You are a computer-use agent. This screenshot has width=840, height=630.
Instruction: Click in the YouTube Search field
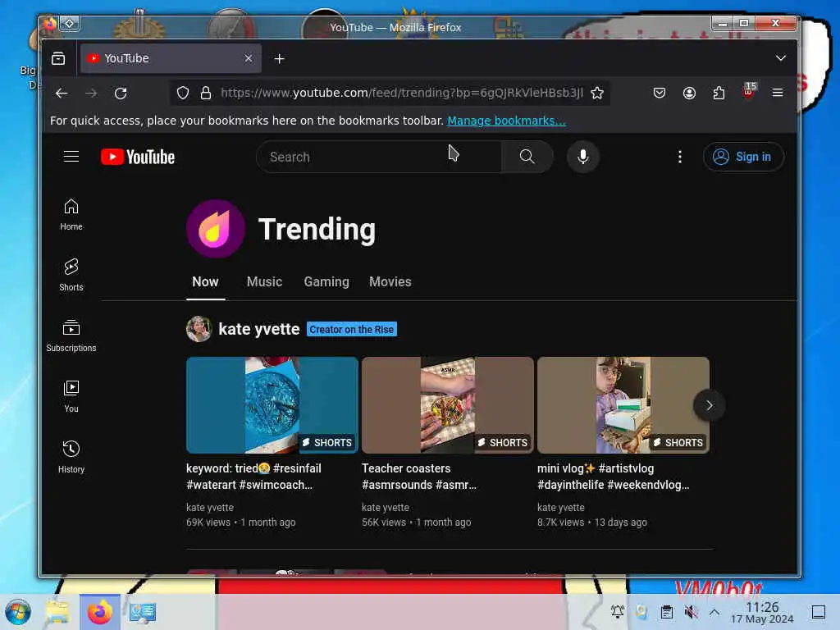(379, 157)
